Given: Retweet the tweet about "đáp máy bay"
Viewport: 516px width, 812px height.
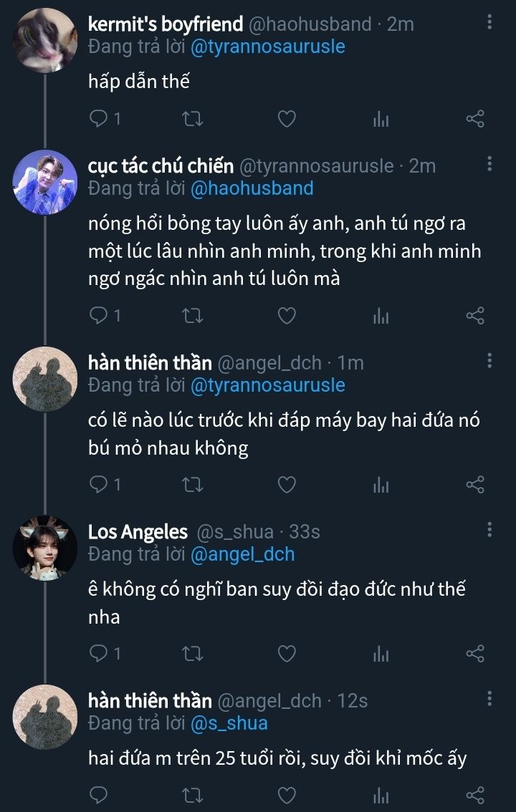Looking at the screenshot, I should 193,485.
